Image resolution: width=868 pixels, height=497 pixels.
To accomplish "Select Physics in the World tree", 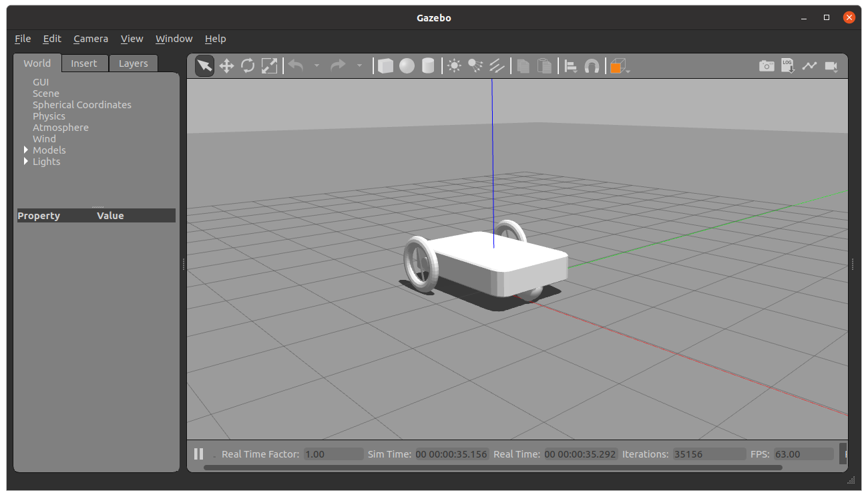I will pyautogui.click(x=49, y=116).
